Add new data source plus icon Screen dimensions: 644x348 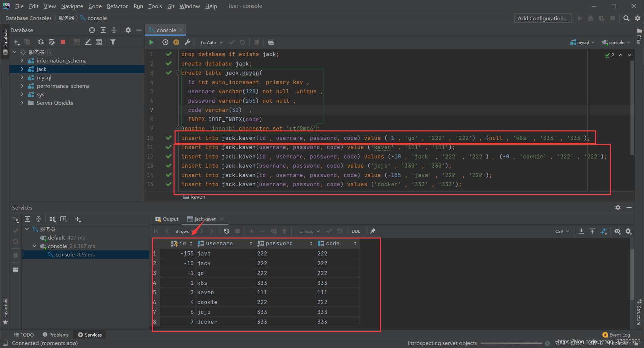(x=16, y=42)
